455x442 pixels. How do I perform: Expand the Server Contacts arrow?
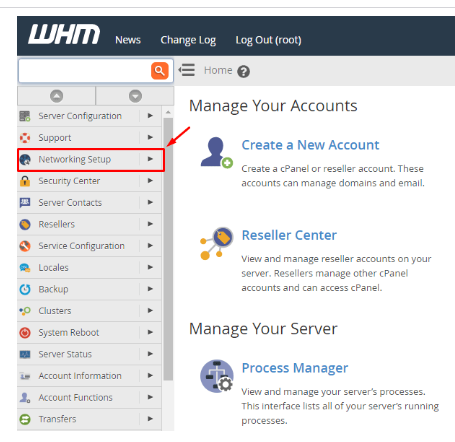click(150, 202)
